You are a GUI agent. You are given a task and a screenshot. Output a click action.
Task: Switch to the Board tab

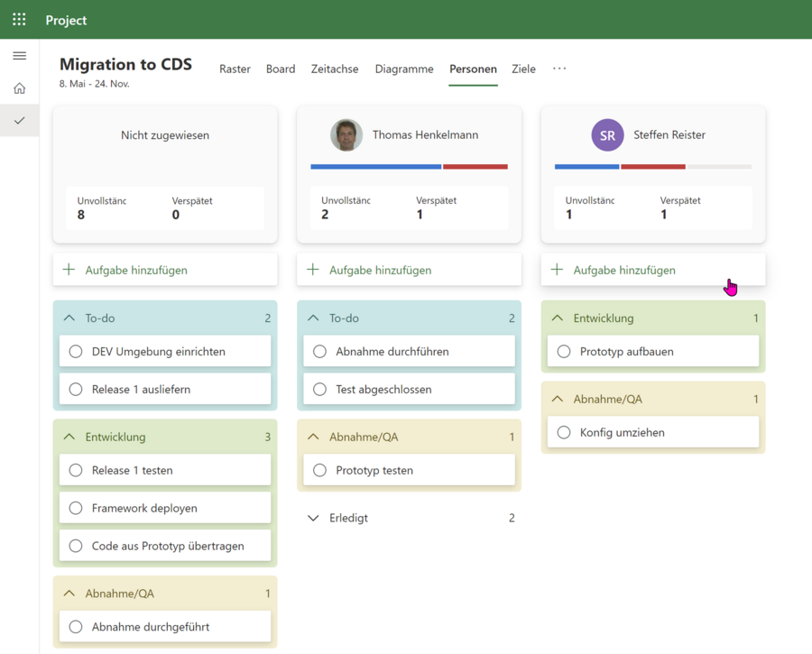[281, 69]
